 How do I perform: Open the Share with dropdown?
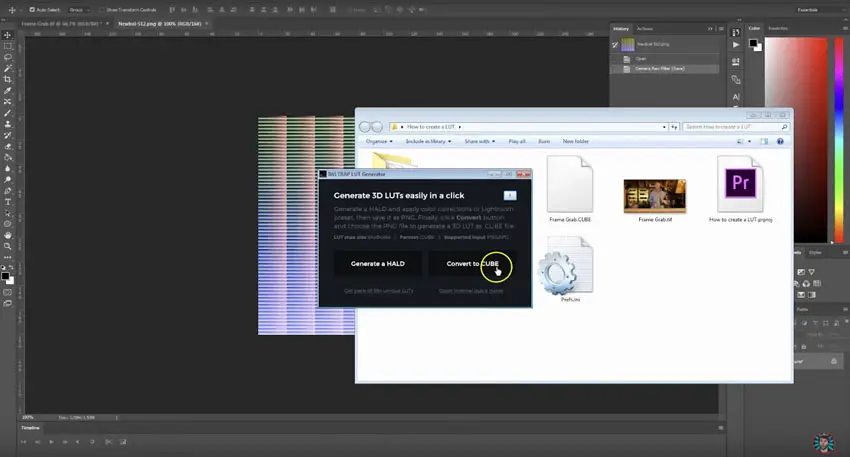[x=480, y=141]
